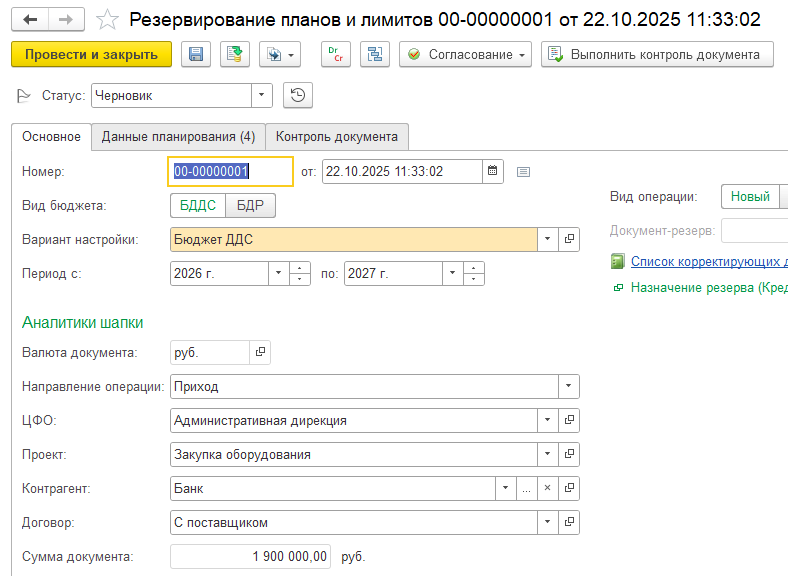
Task: Open the calendar picker for document date
Action: click(492, 171)
